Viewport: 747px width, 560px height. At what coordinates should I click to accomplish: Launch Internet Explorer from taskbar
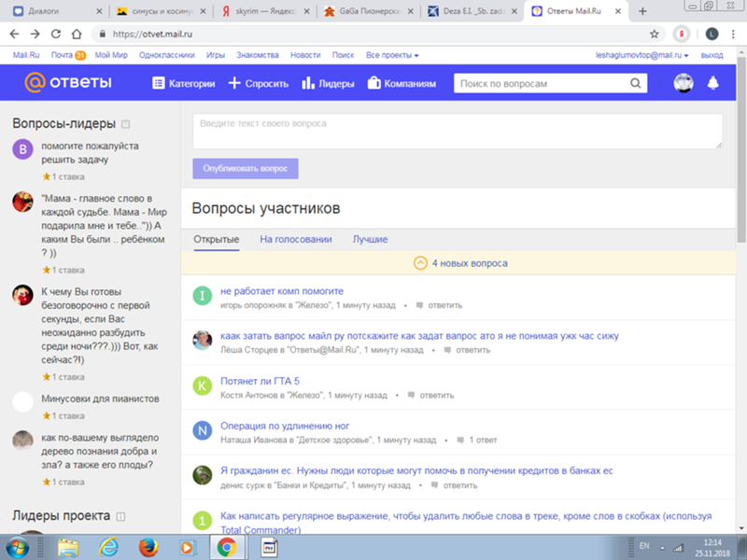point(108,548)
